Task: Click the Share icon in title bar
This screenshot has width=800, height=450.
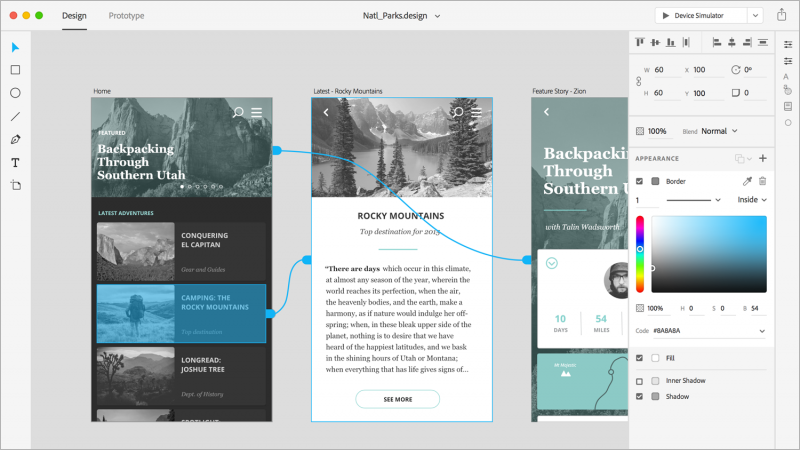Action: coord(782,15)
